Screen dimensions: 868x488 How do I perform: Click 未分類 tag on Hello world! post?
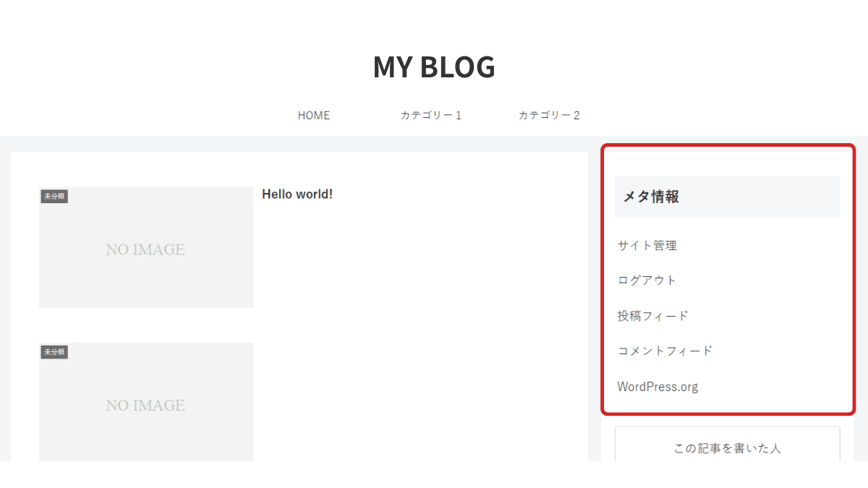(54, 197)
